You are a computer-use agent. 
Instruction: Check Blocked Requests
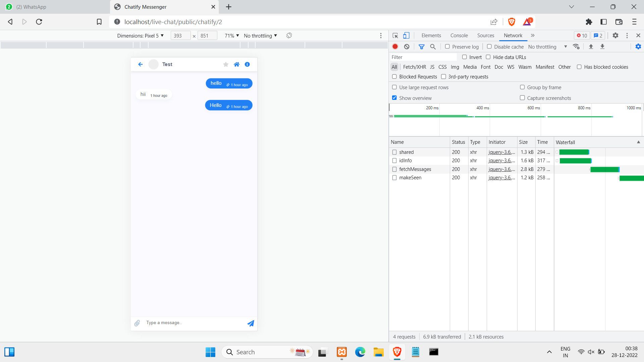coord(394,77)
